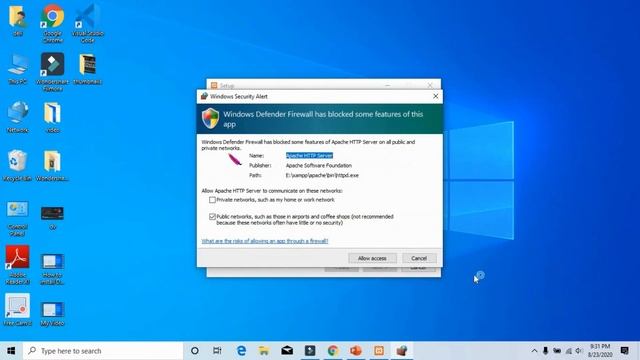Open the volume control in system tray

click(x=579, y=351)
